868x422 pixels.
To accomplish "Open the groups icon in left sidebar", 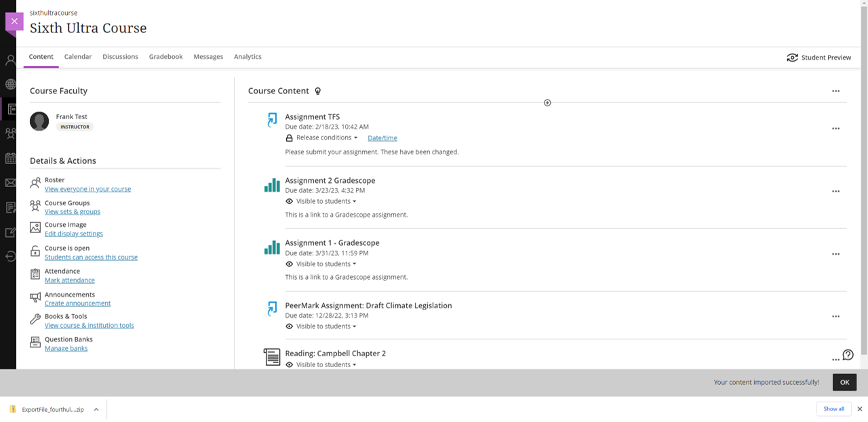I will (10, 133).
